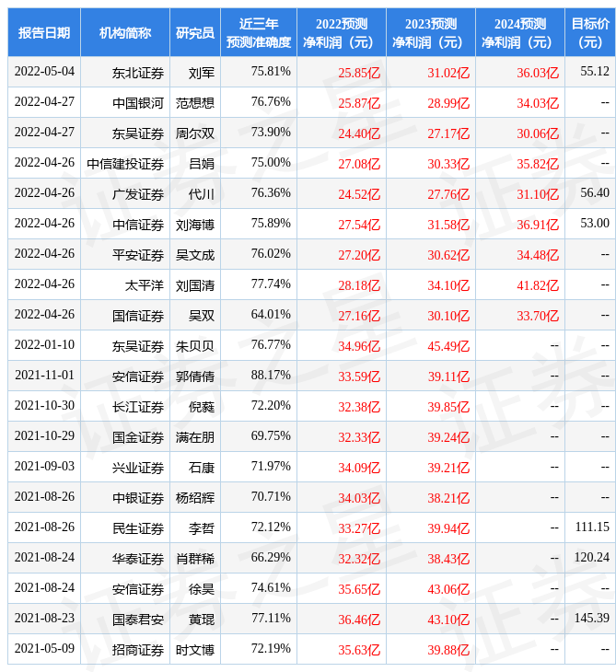616x672 pixels.
Task: Click the 目标价(元) column header
Action: tap(590, 32)
